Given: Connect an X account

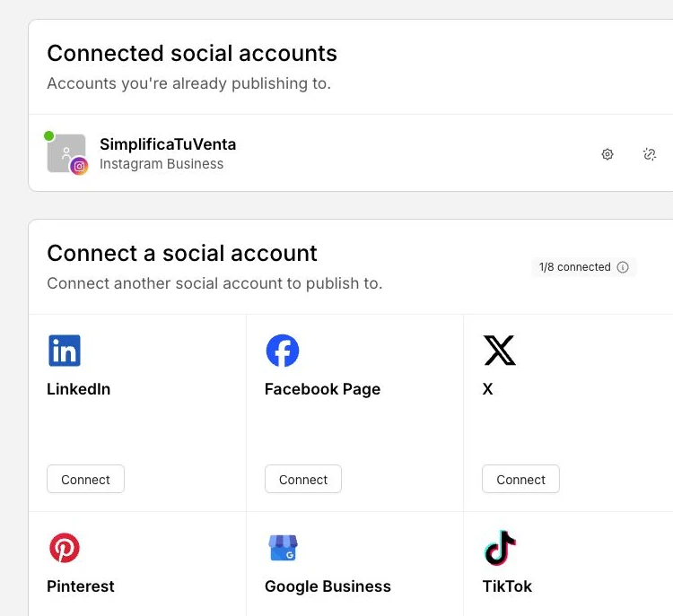Looking at the screenshot, I should click(520, 479).
